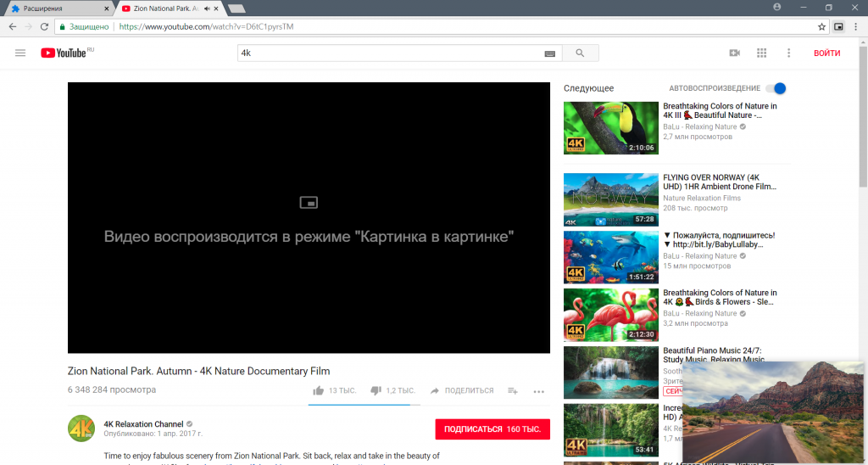Image resolution: width=868 pixels, height=465 pixels.
Task: Click the red ПОДПИСАТЬСЯ subscribe button
Action: coord(492,429)
